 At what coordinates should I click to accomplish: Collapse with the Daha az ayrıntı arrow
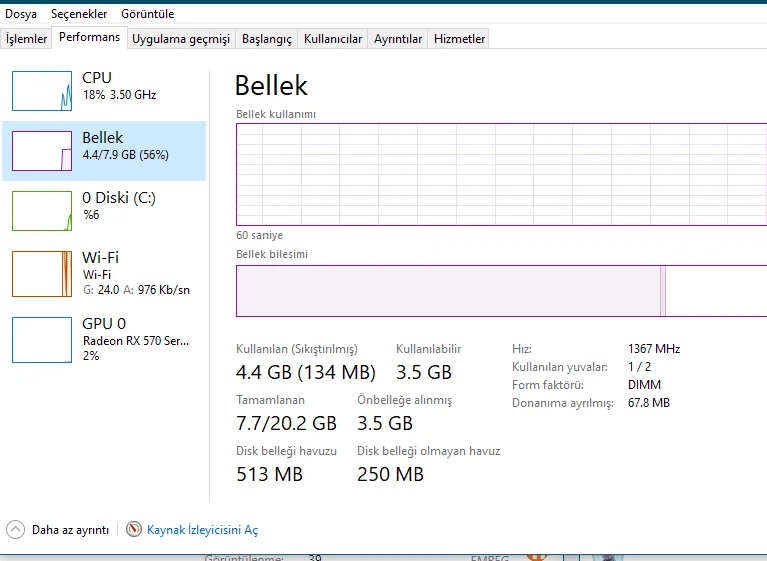pos(16,530)
